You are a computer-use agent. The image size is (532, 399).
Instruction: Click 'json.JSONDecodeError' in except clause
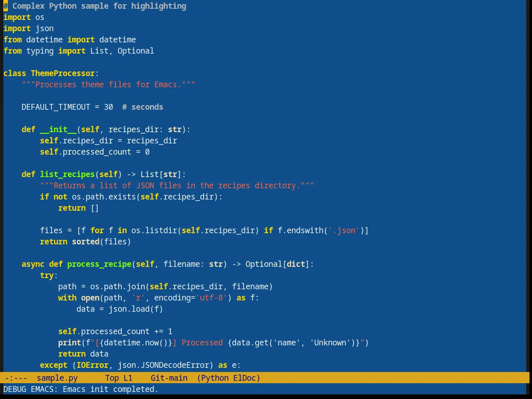tap(163, 365)
